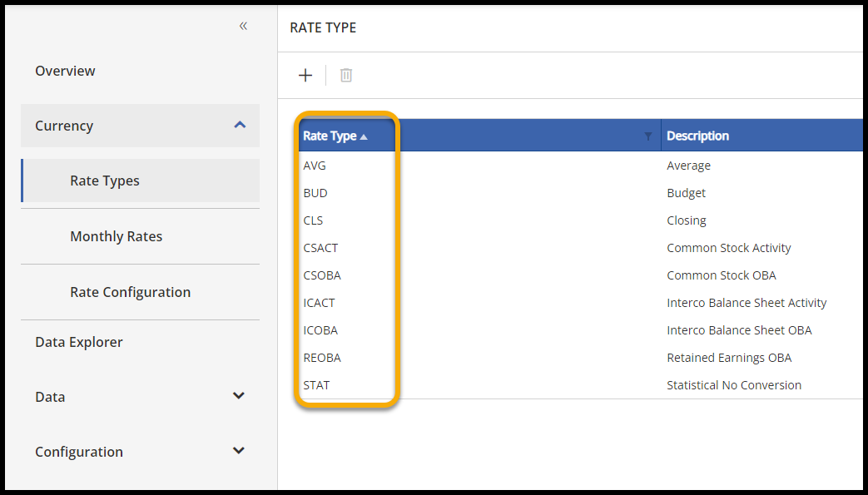Click the trash delete icon
This screenshot has width=868, height=495.
click(346, 76)
